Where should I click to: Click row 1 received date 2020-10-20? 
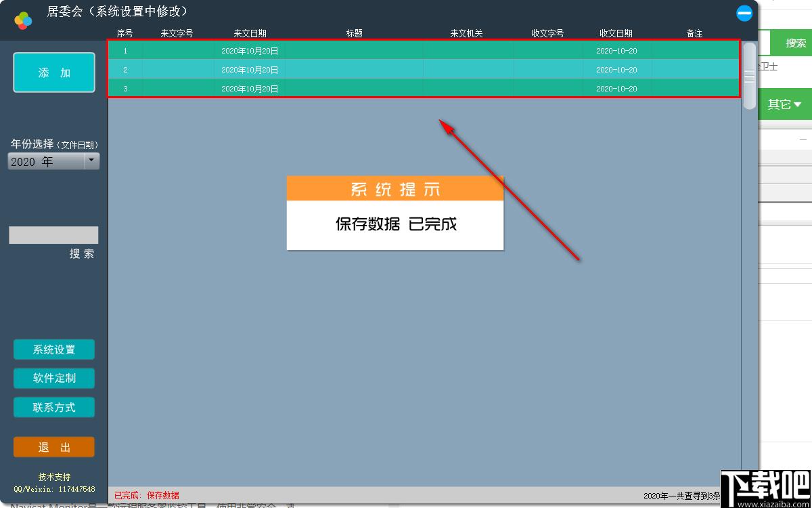pyautogui.click(x=616, y=51)
